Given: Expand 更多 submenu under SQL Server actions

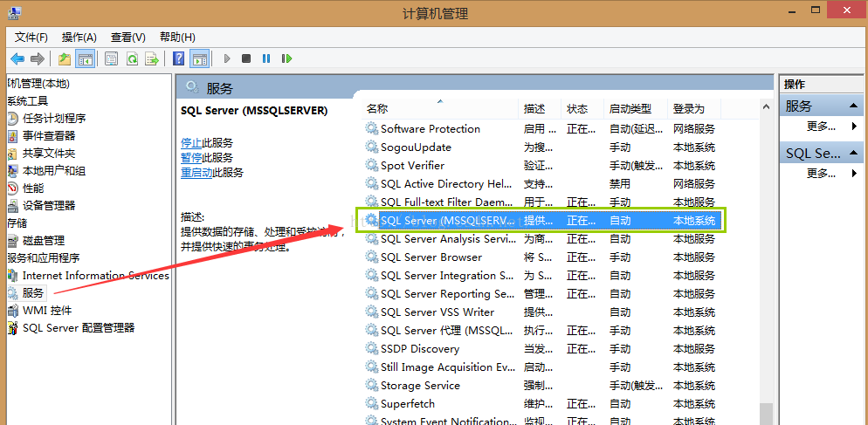Looking at the screenshot, I should [x=853, y=173].
